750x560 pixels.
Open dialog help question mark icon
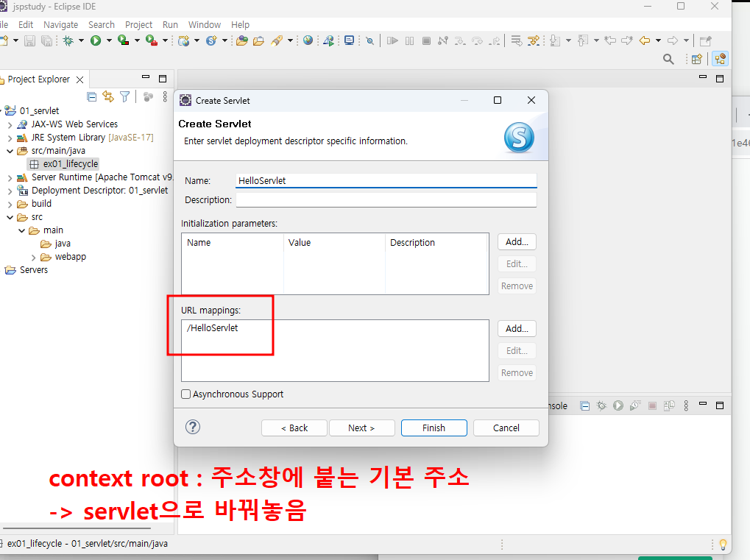coord(193,427)
